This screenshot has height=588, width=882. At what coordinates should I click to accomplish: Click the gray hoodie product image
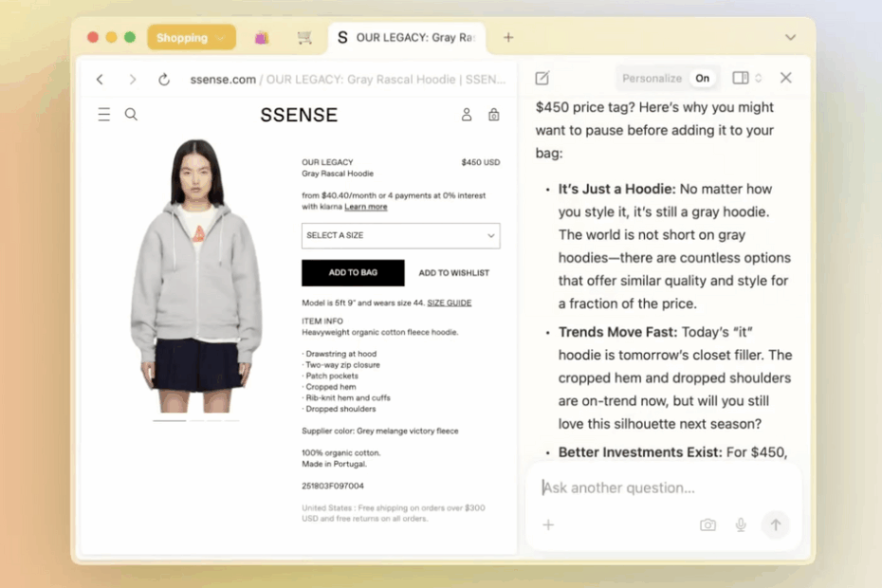pyautogui.click(x=196, y=276)
